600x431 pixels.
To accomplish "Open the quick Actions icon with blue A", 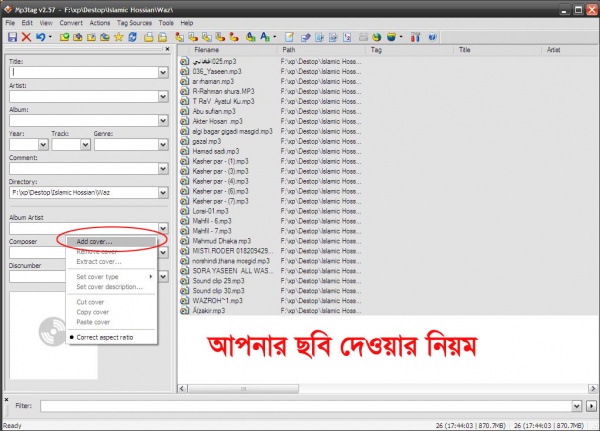I will click(264, 37).
